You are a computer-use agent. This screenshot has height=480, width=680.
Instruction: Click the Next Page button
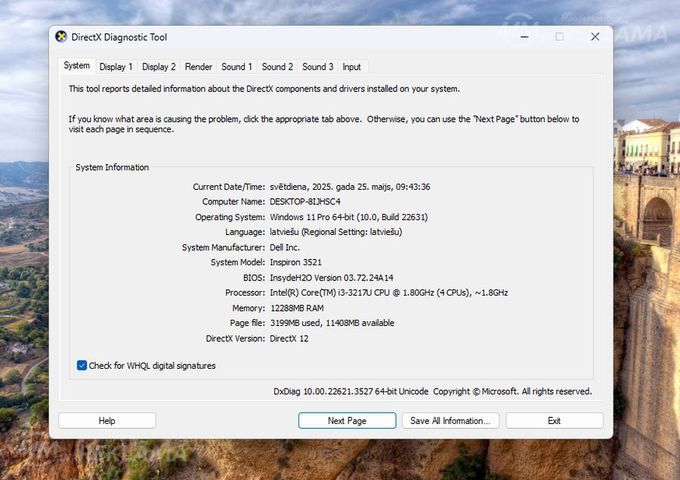[x=347, y=421]
